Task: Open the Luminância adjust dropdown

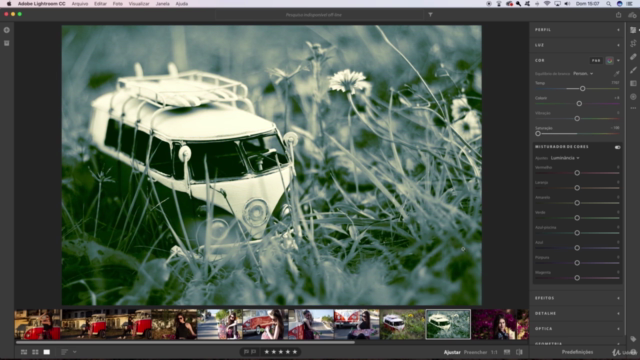Action: coord(565,158)
